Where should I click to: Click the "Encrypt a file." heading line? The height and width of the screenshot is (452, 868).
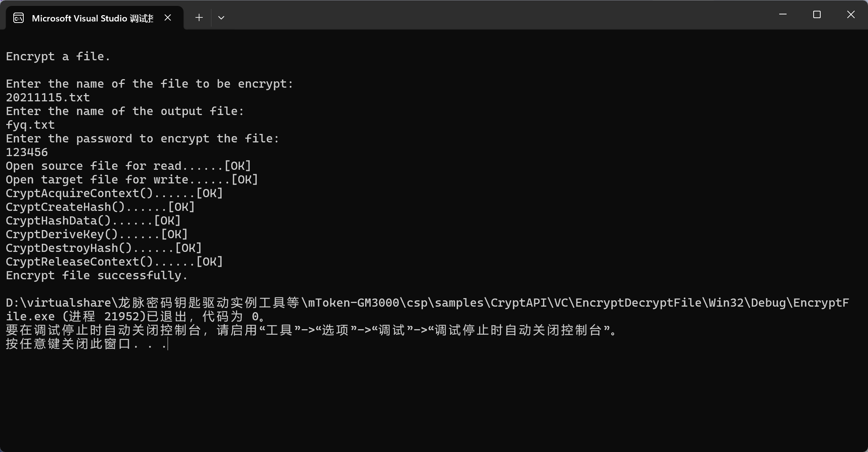(x=58, y=57)
